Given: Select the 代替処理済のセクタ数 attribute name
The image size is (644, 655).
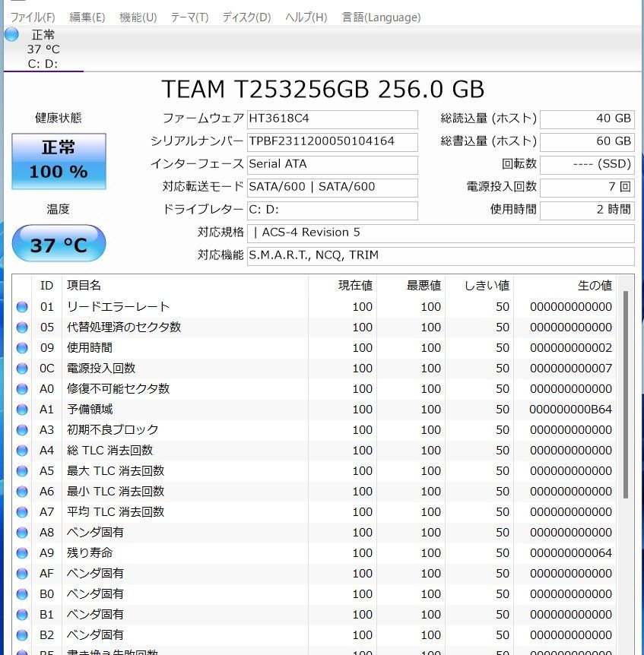Looking at the screenshot, I should click(x=124, y=327).
